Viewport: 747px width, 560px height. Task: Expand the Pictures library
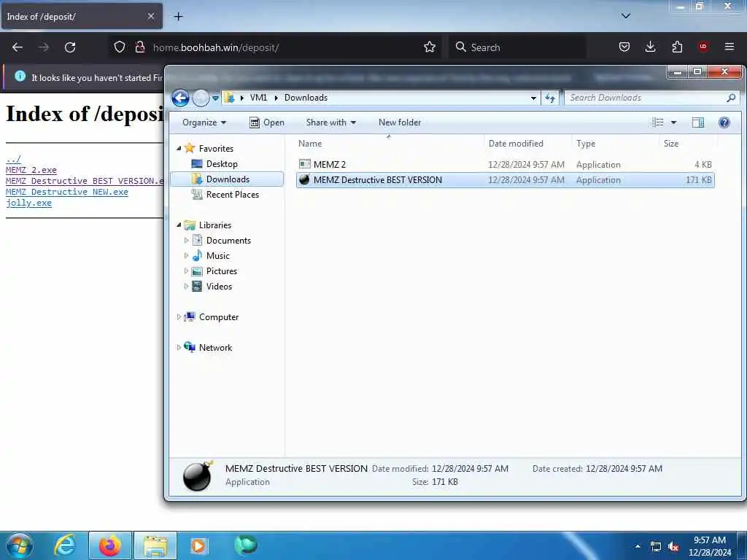coord(186,271)
